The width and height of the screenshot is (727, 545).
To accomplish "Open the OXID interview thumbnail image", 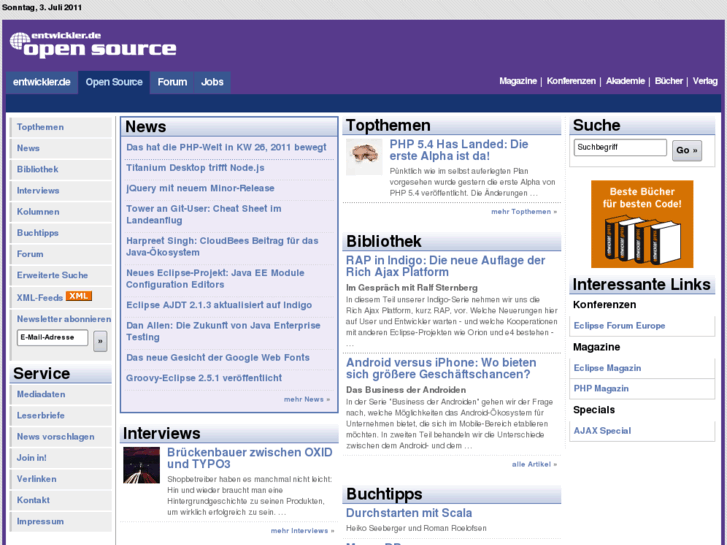I will [141, 465].
